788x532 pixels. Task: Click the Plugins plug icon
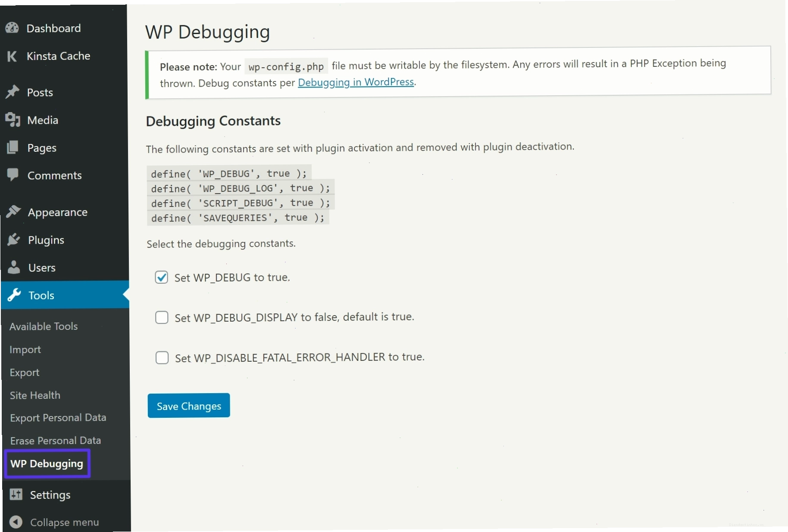(x=14, y=240)
